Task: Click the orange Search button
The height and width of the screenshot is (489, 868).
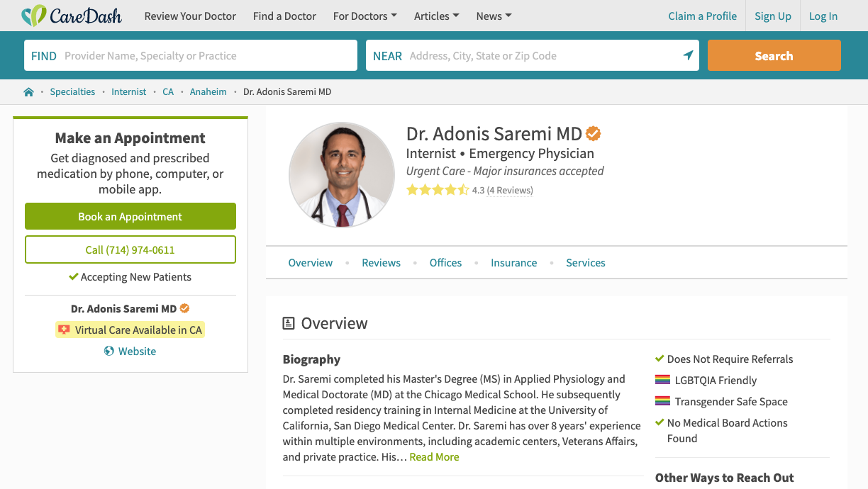Action: pyautogui.click(x=774, y=55)
